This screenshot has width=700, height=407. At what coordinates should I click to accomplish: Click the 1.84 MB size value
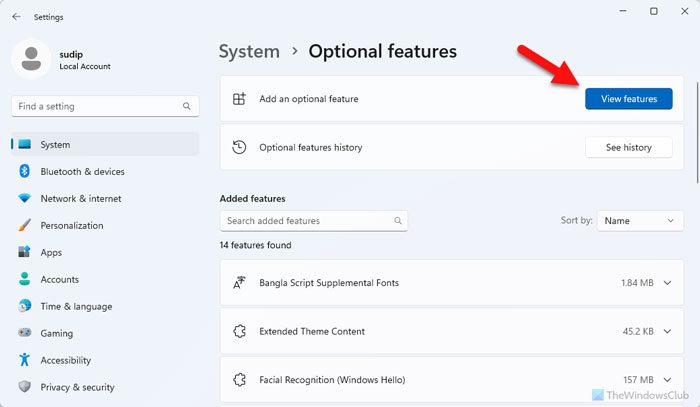pos(637,282)
